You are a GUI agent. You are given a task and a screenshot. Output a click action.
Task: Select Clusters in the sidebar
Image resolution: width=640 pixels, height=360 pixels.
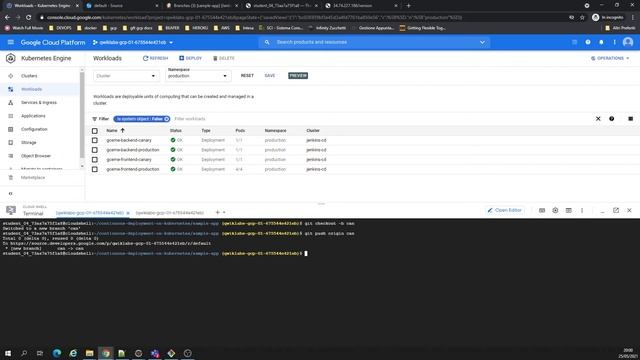[29, 76]
